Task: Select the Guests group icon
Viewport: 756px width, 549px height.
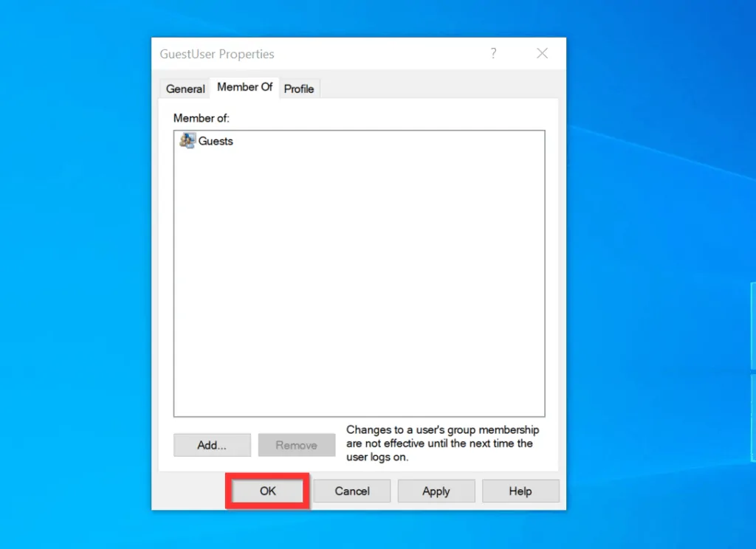Action: click(188, 141)
